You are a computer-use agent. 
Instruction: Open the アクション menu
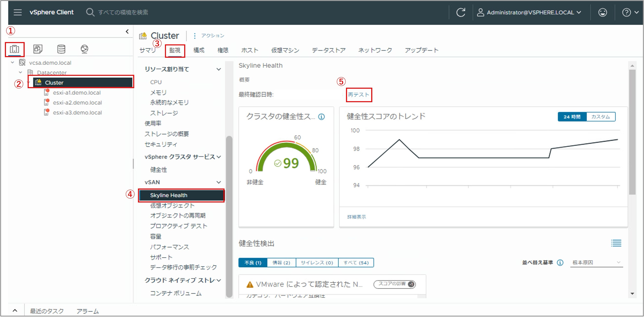[x=213, y=36]
